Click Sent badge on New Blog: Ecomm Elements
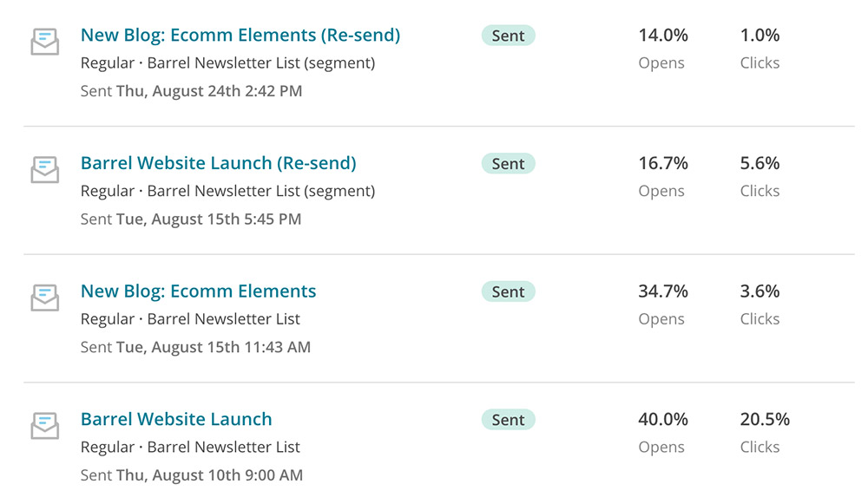 pos(508,291)
